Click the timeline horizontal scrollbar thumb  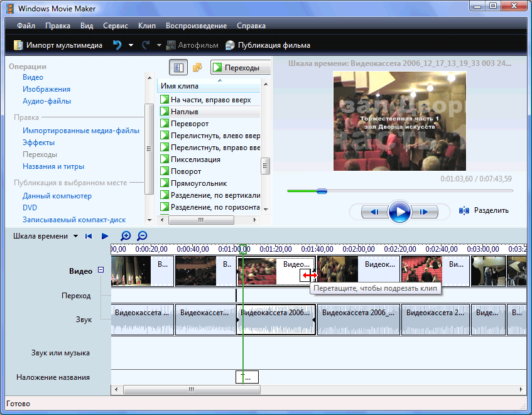192,389
